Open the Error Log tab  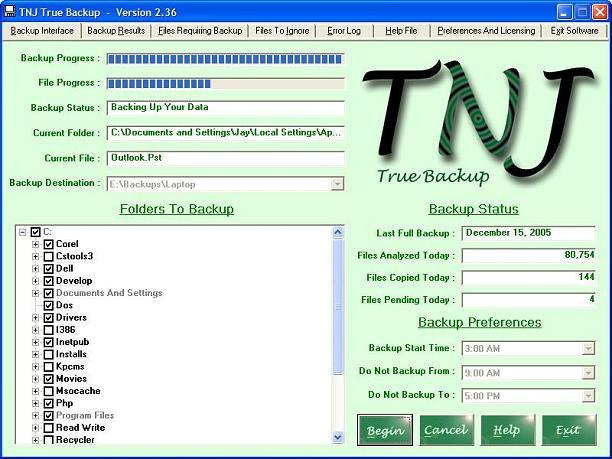coord(344,31)
